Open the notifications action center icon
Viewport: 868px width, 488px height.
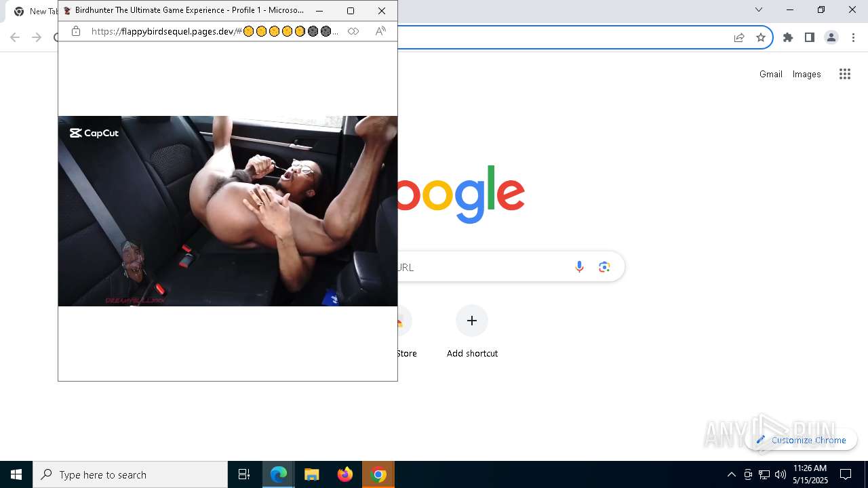[x=846, y=474]
